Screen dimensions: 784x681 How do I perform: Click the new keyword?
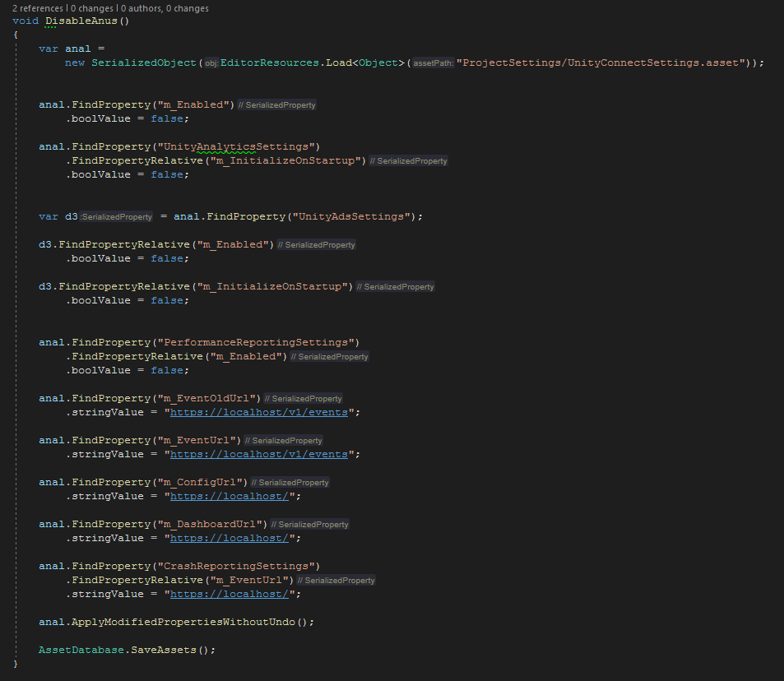[x=75, y=63]
